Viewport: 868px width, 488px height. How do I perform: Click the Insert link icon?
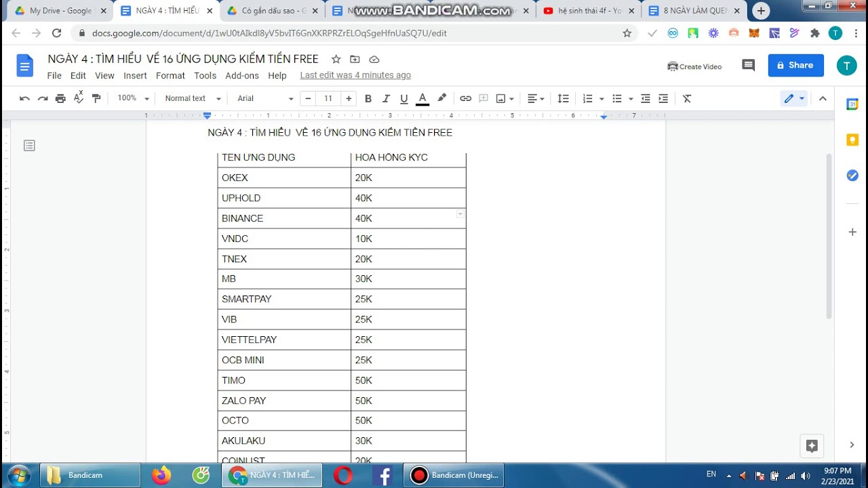click(x=465, y=98)
